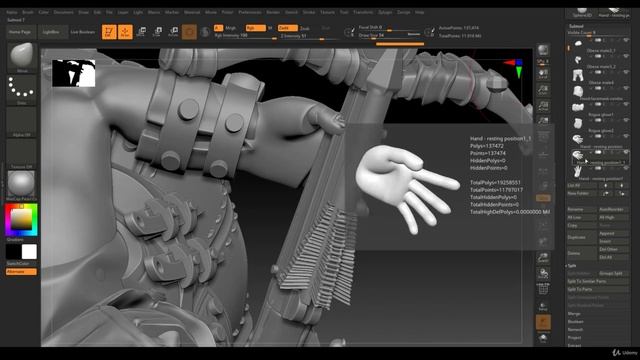Screen dimensions: 640x360
Task: Move subtool down arrow beside List All
Action: click(x=621, y=186)
